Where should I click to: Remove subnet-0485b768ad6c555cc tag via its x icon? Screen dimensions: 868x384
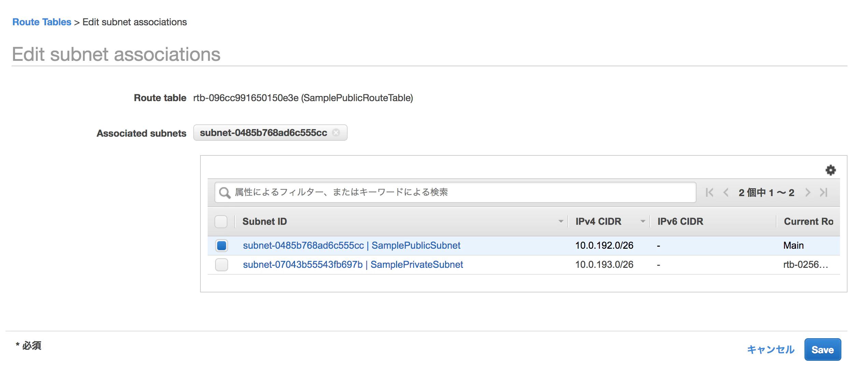point(336,133)
